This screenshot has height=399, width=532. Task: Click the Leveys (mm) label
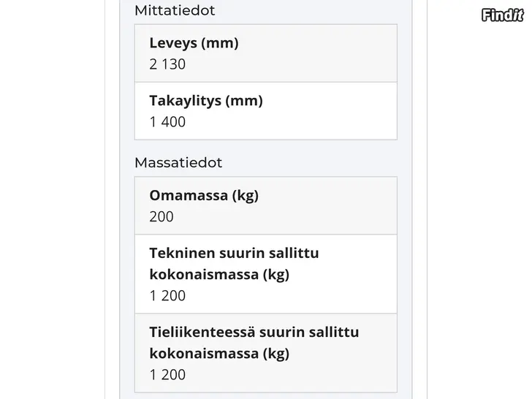tap(194, 43)
